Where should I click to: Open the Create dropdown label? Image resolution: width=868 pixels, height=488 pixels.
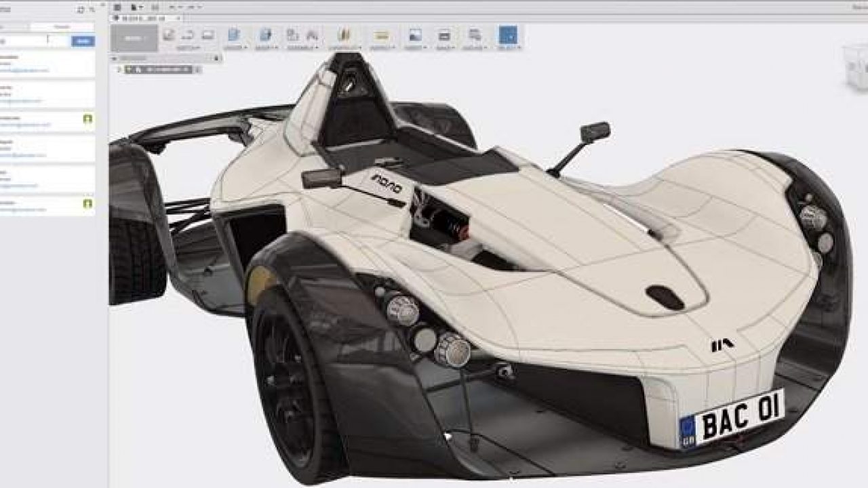(x=235, y=48)
